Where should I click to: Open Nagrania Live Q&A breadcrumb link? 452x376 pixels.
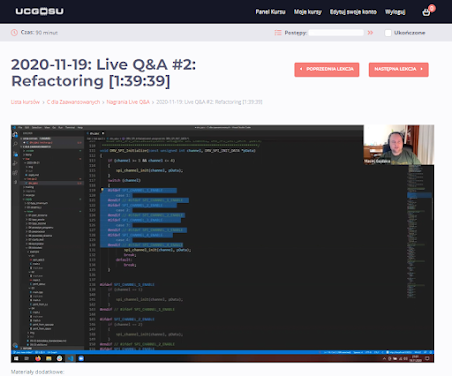click(x=128, y=102)
